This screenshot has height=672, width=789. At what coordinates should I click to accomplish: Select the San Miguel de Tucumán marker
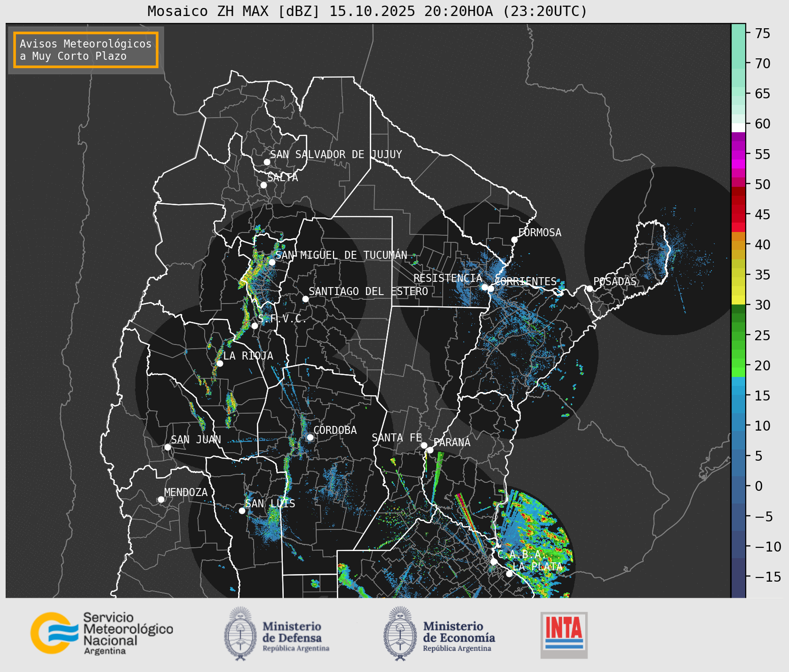pyautogui.click(x=272, y=262)
